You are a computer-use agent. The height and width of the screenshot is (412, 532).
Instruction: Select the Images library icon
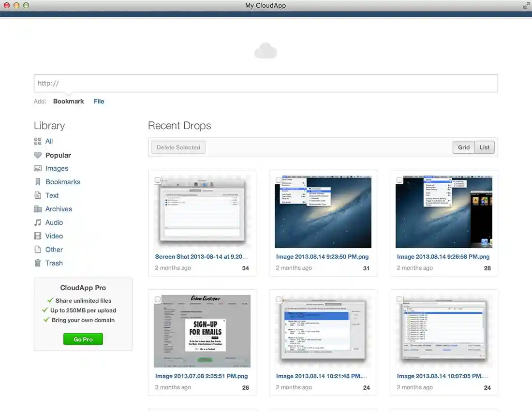click(37, 168)
